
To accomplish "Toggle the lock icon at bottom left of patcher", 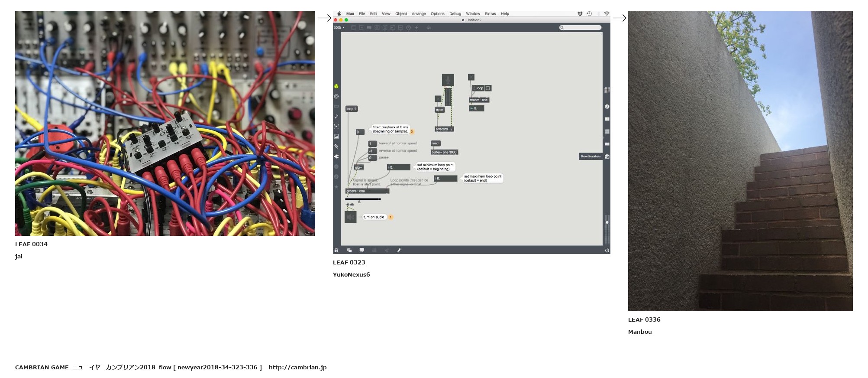I will point(336,250).
